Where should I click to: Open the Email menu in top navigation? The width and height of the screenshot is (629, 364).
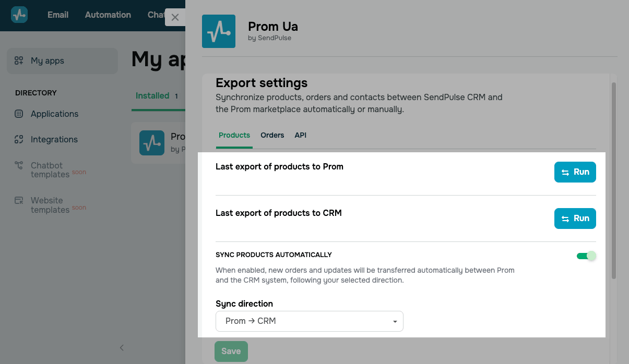(x=58, y=15)
